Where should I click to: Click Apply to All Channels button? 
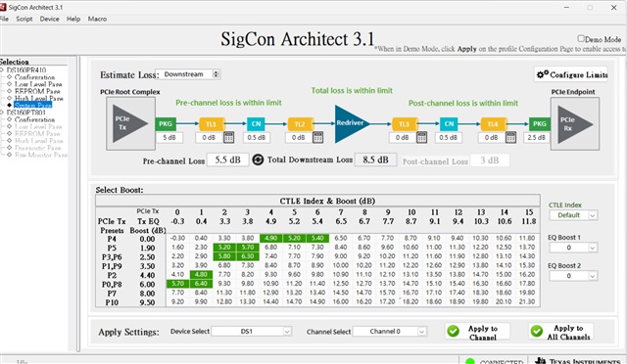click(x=561, y=332)
